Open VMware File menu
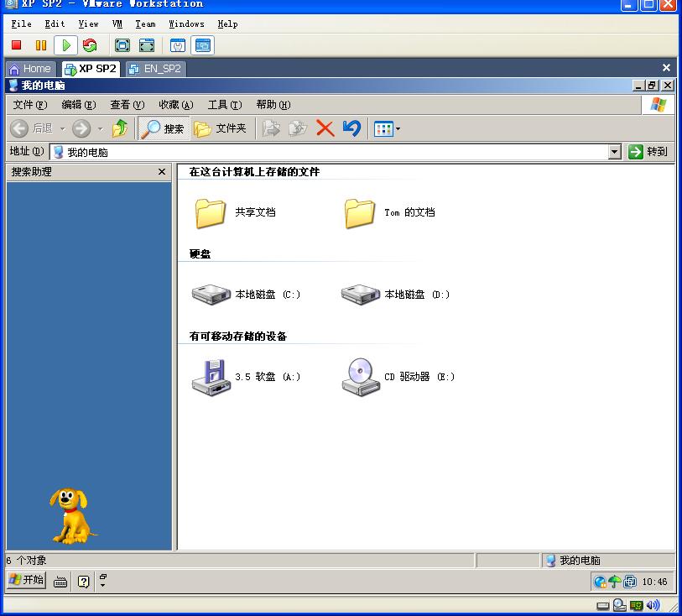This screenshot has height=616, width=682. tap(21, 24)
